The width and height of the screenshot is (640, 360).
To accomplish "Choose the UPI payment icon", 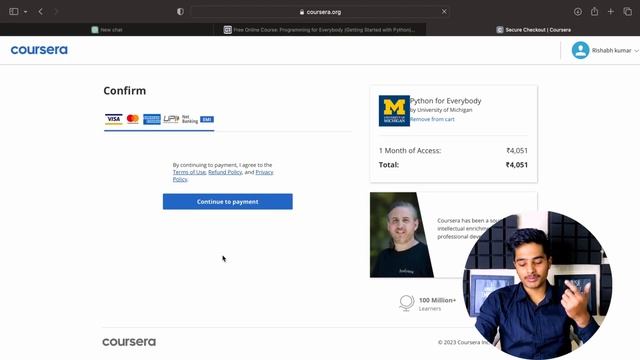I will 171,119.
